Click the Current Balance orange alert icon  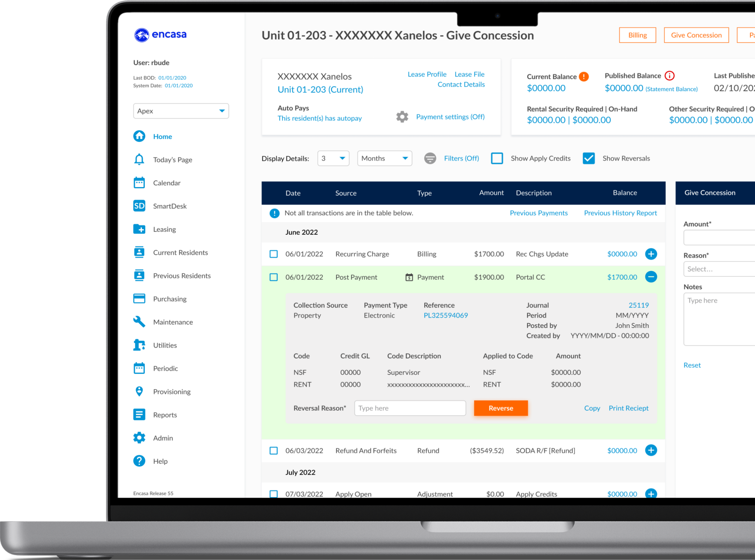(x=583, y=77)
